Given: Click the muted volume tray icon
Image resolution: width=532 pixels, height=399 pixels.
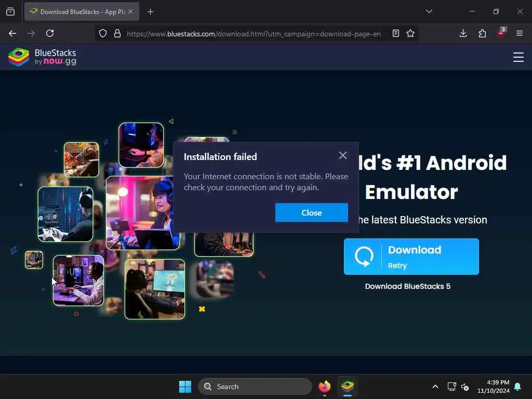Looking at the screenshot, I should point(465,387).
